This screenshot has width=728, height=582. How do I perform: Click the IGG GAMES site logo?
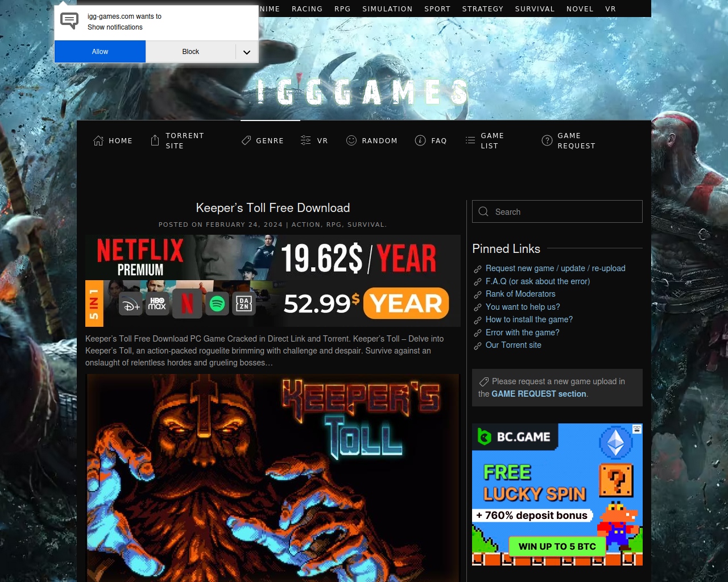tap(363, 92)
